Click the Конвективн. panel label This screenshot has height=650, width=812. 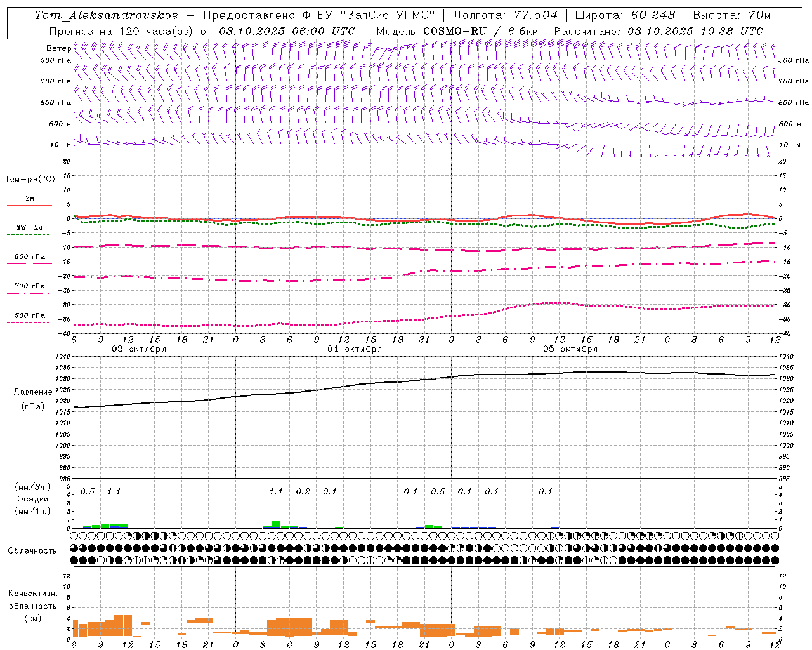click(32, 594)
